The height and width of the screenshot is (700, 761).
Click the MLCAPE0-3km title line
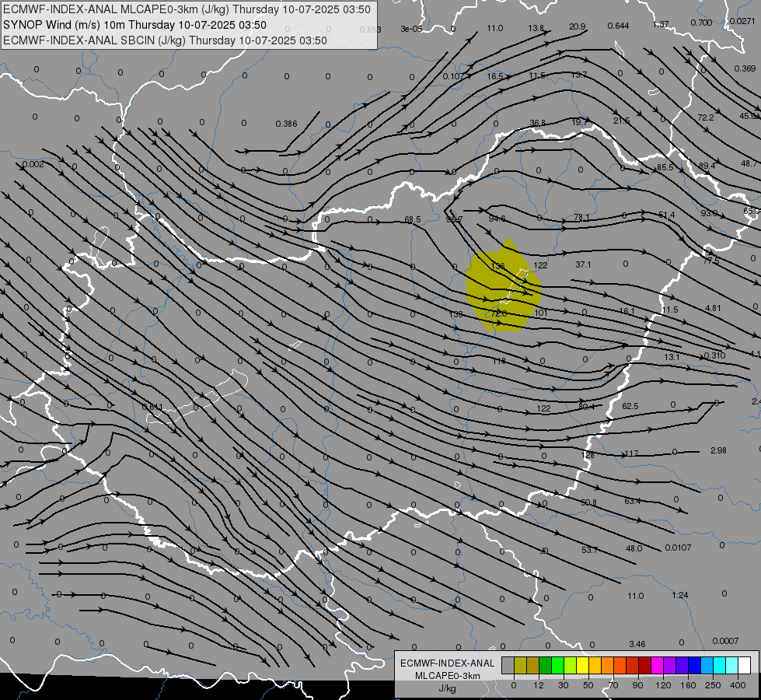187,9
